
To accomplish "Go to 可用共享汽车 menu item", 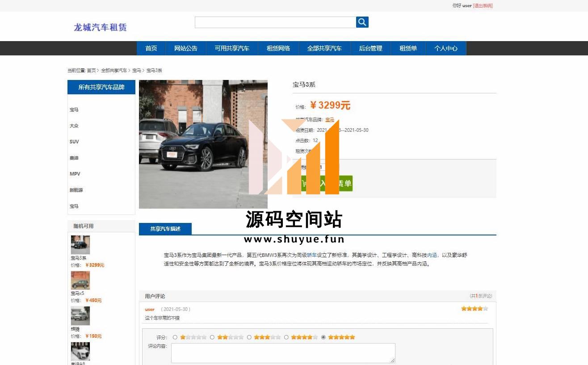I will pyautogui.click(x=232, y=48).
